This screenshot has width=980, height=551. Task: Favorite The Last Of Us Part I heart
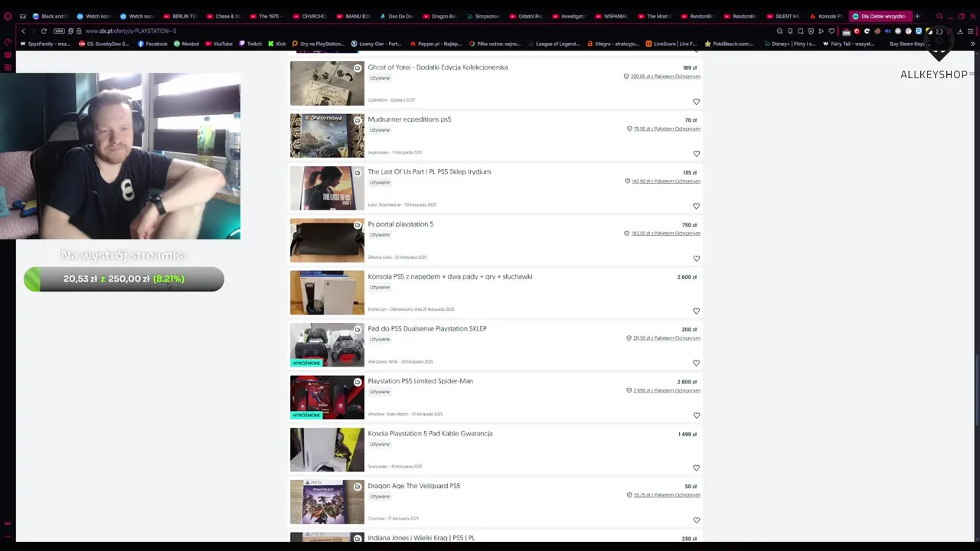[x=696, y=206]
